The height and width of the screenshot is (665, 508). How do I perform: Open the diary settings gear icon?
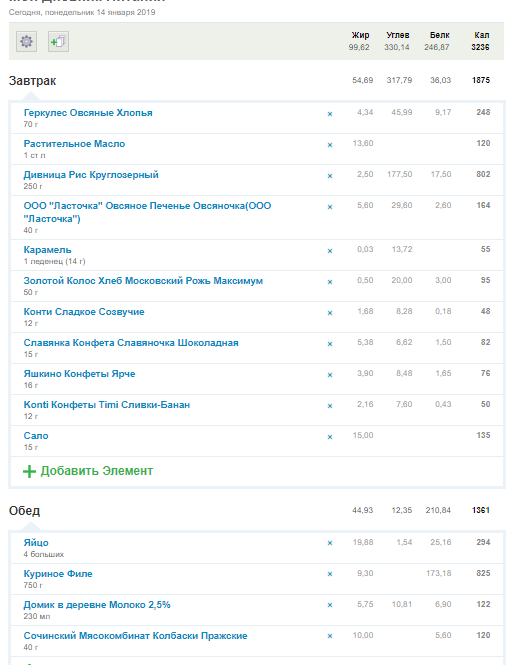click(x=26, y=42)
